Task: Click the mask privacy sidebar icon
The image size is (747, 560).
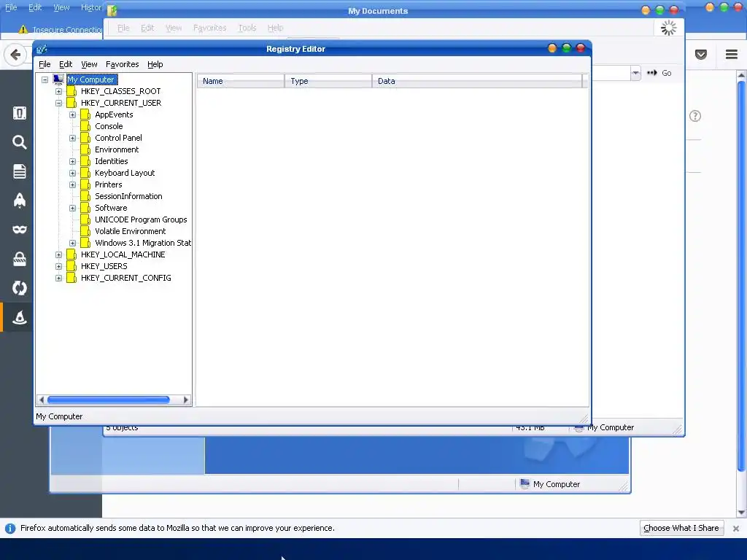Action: point(20,230)
